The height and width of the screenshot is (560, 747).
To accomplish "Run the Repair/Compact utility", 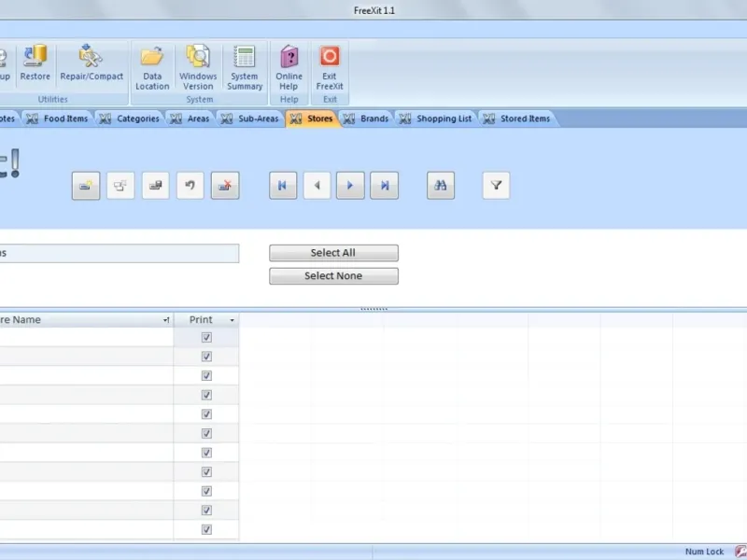I will (91, 63).
